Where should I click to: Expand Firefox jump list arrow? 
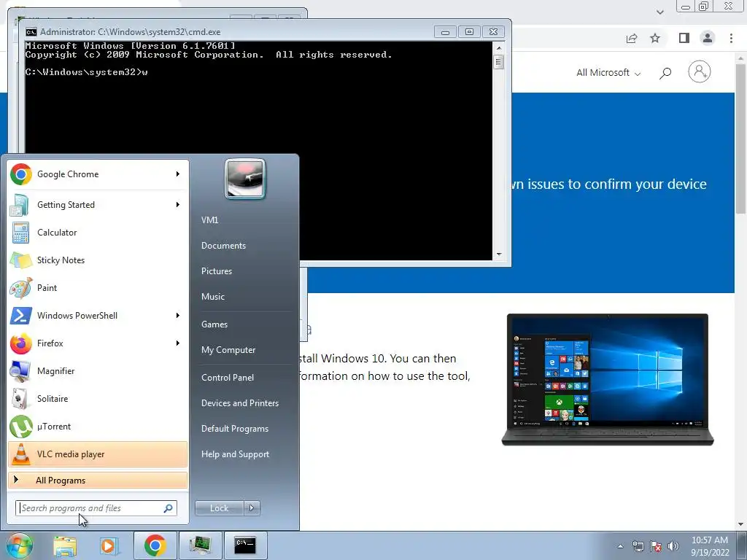[178, 343]
